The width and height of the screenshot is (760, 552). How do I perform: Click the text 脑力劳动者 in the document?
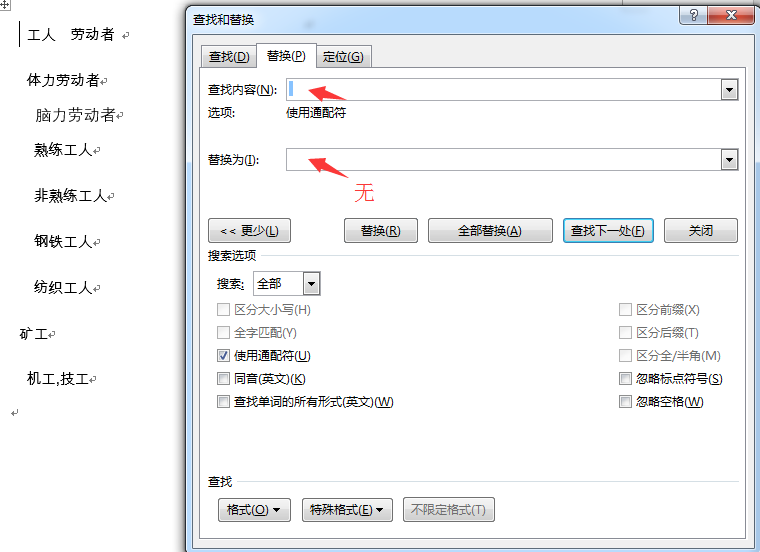point(75,115)
